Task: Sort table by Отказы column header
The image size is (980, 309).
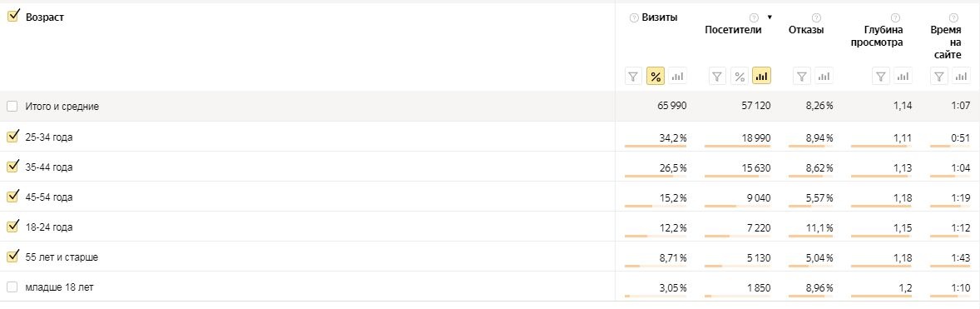Action: (805, 30)
